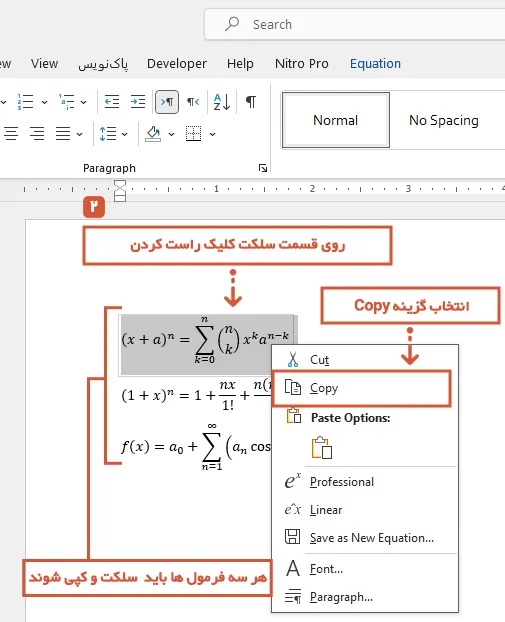Image resolution: width=505 pixels, height=622 pixels.
Task: Click the Sort A to Z icon
Action: pyautogui.click(x=222, y=102)
